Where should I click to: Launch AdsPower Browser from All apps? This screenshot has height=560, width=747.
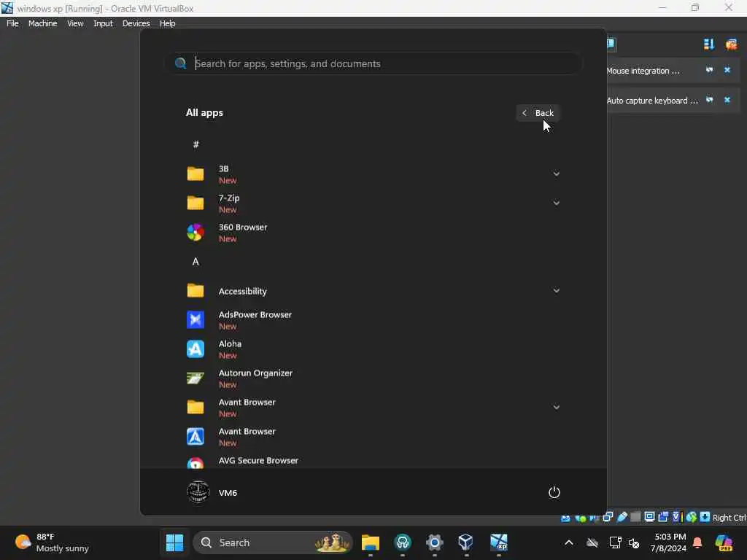(x=373, y=320)
